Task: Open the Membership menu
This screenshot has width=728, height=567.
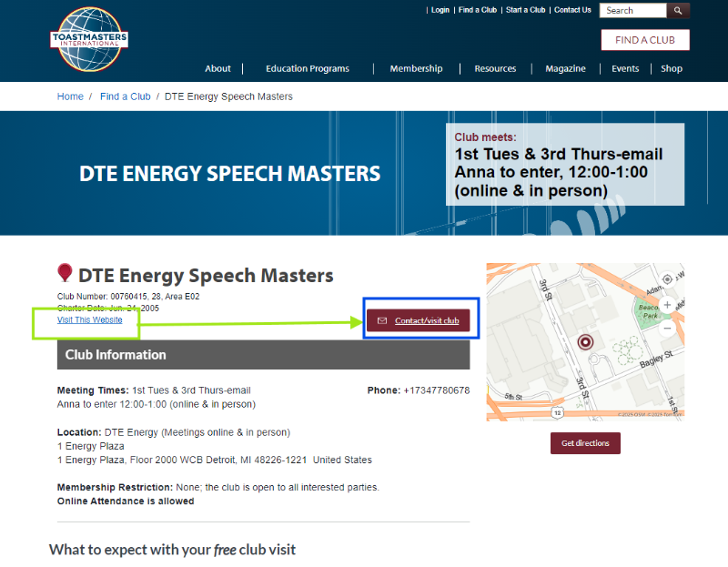Action: (416, 68)
